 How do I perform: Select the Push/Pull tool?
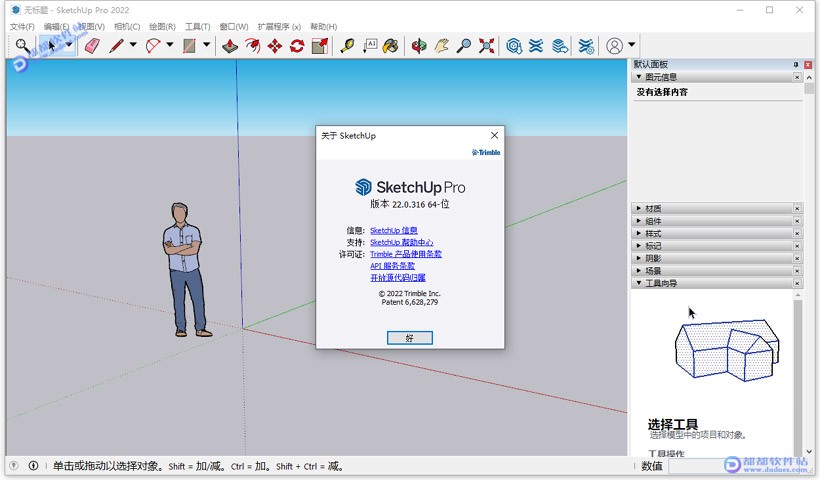click(230, 46)
